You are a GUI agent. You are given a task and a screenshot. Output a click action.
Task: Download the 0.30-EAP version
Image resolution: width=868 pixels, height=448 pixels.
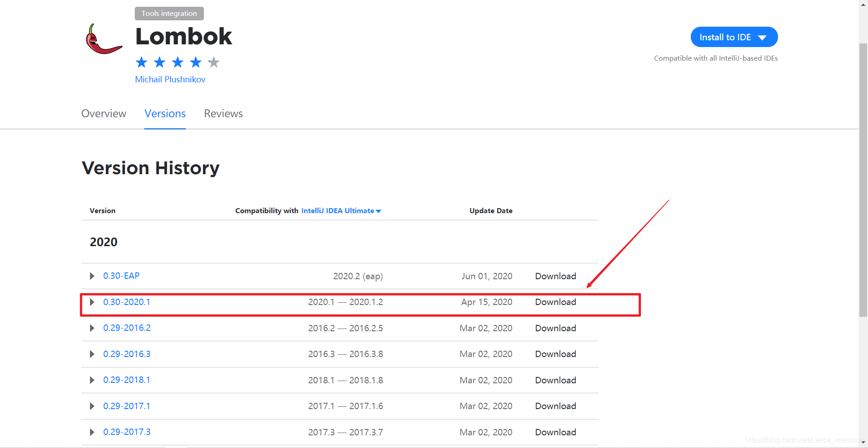point(556,276)
